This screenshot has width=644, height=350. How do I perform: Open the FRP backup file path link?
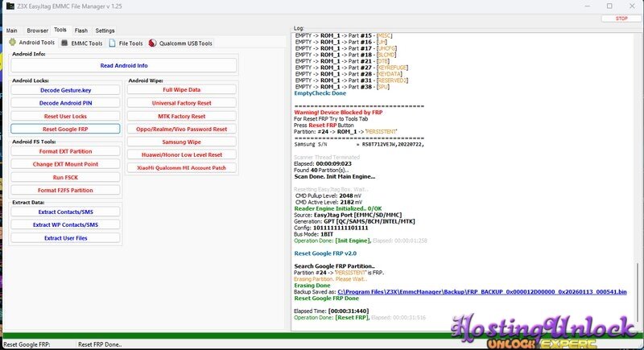pos(481,290)
